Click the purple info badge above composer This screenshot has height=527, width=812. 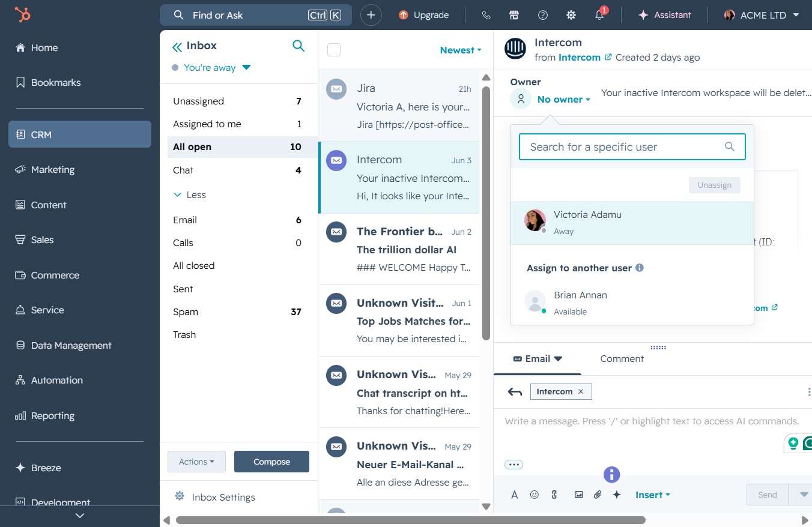point(611,475)
